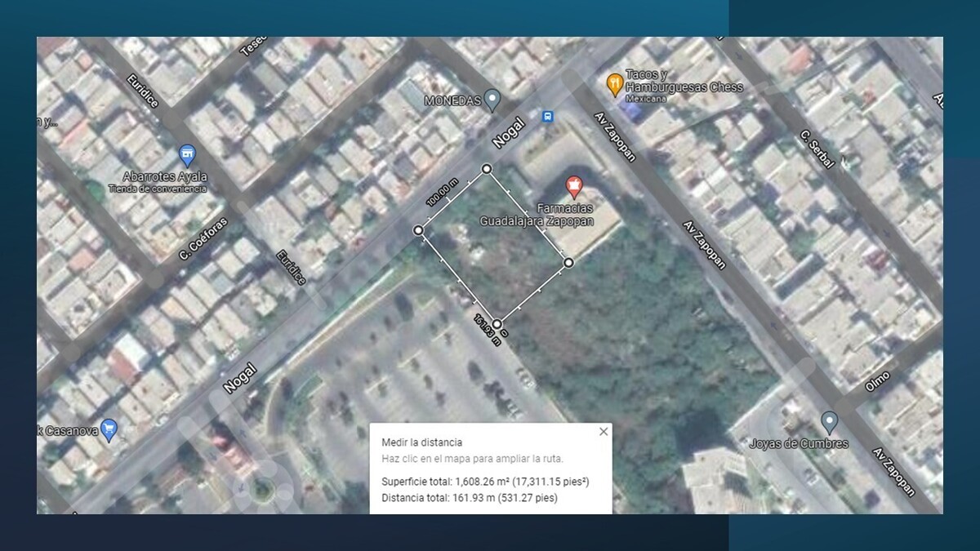
Task: Click the blue bus stop icon on Nogal
Action: 548,117
